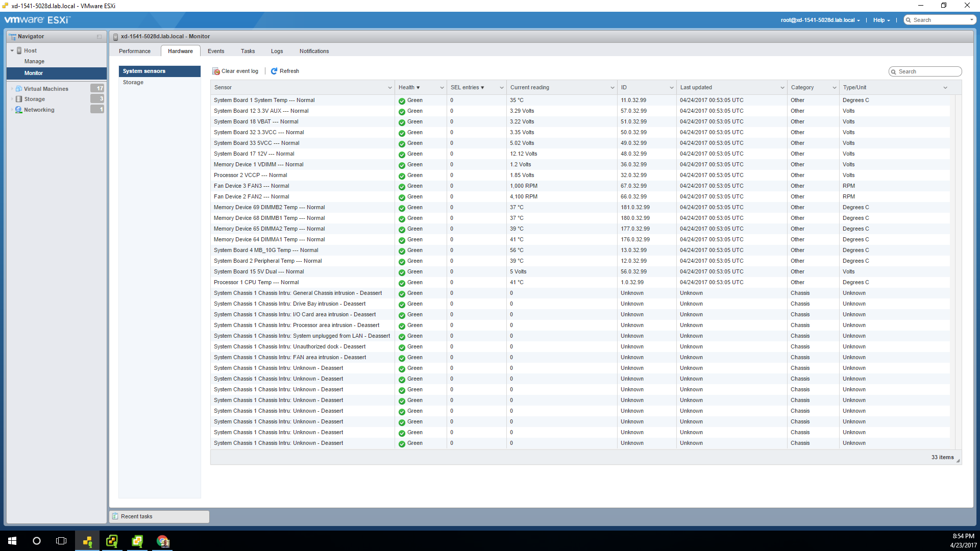Open the Category column dropdown arrow
Viewport: 980px width, 551px height.
(835, 88)
